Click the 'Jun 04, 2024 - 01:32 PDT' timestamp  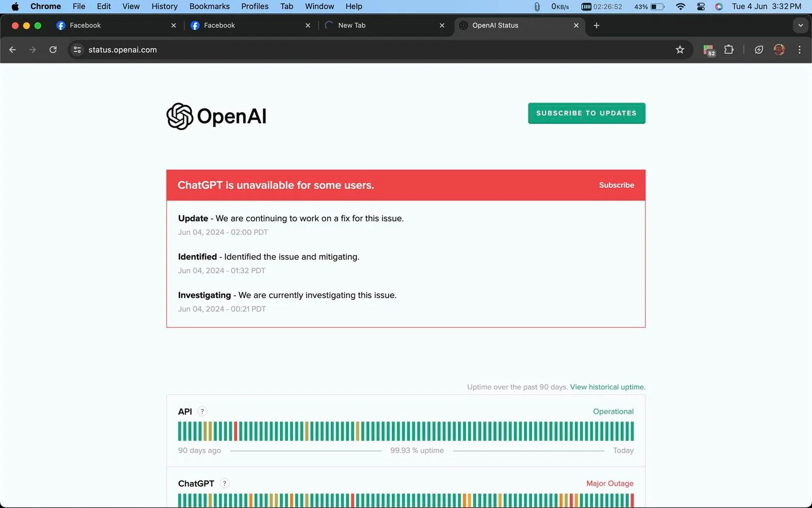222,270
